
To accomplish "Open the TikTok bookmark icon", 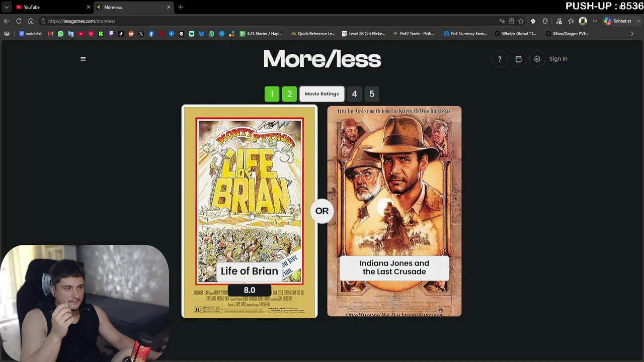I will point(121,34).
